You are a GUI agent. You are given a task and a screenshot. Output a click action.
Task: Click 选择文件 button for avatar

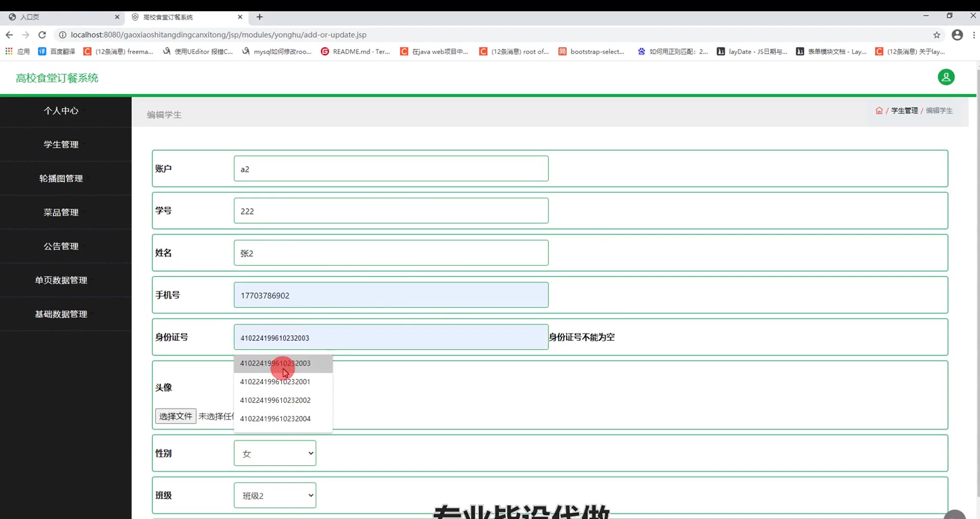tap(176, 416)
